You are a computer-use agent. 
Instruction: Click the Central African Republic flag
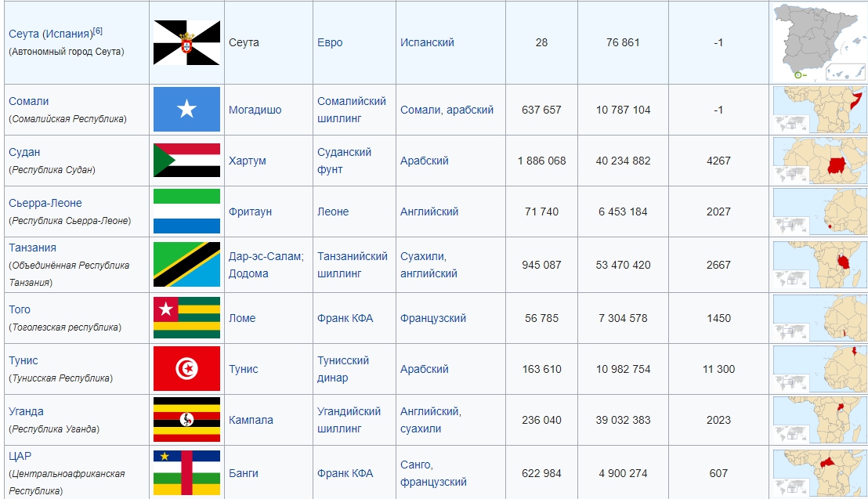click(186, 472)
